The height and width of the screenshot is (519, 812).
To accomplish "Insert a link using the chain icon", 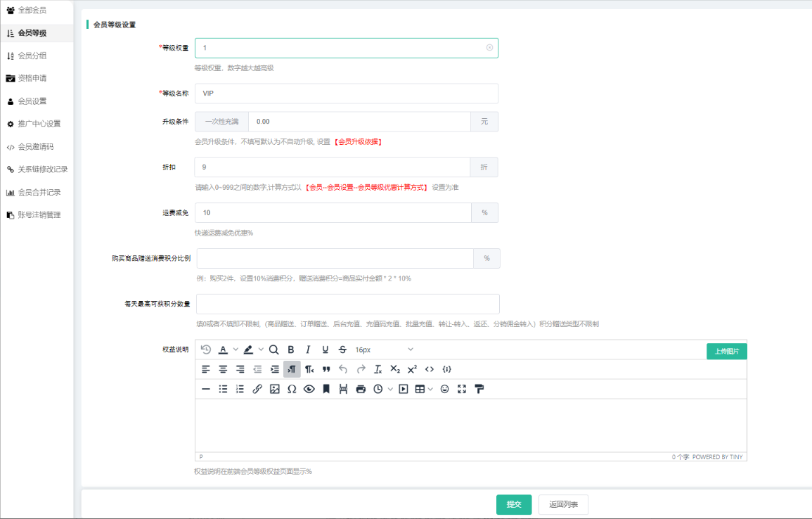I will click(x=257, y=389).
